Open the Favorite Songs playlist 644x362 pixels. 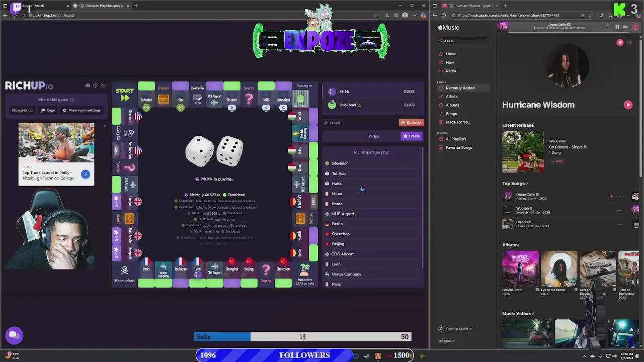[459, 147]
